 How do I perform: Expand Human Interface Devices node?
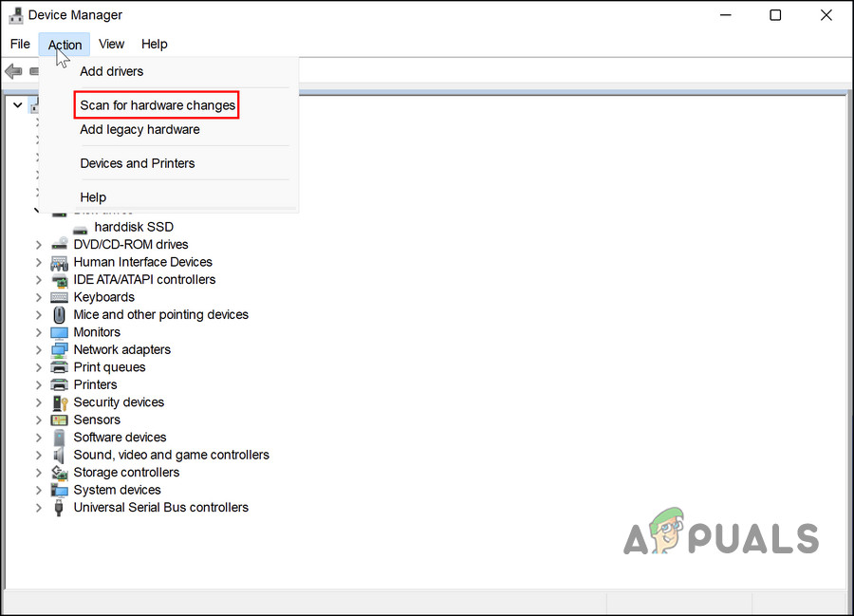click(x=39, y=262)
